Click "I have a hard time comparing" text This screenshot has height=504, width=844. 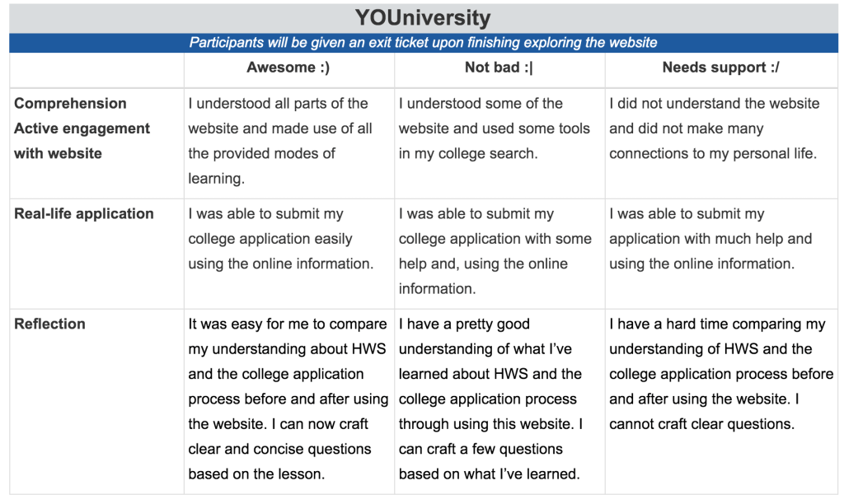tap(716, 324)
